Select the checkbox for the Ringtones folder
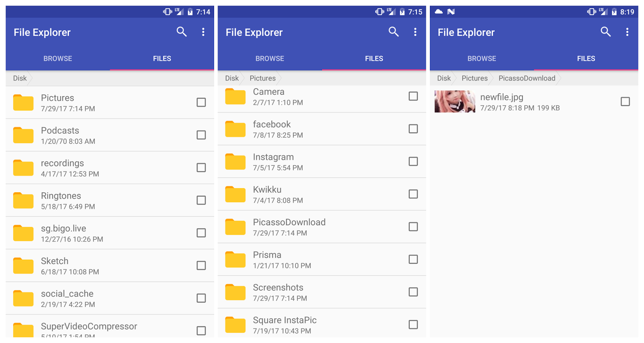Viewport: 644px width, 343px height. [x=201, y=200]
